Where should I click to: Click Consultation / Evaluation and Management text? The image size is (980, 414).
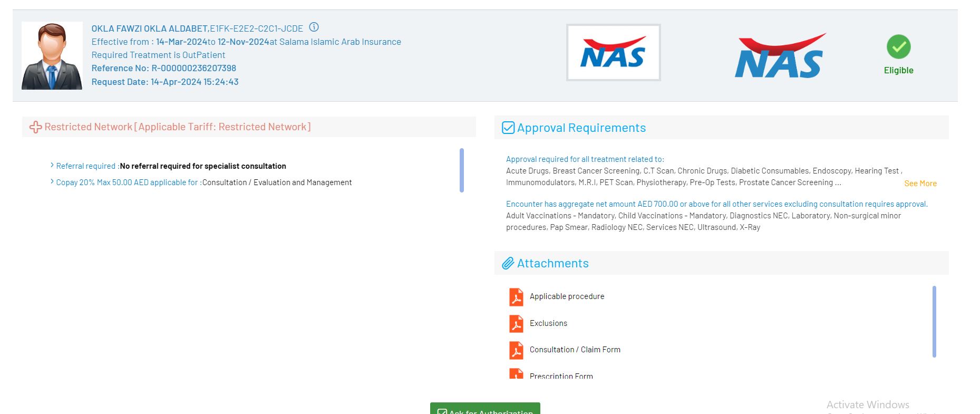pos(277,182)
